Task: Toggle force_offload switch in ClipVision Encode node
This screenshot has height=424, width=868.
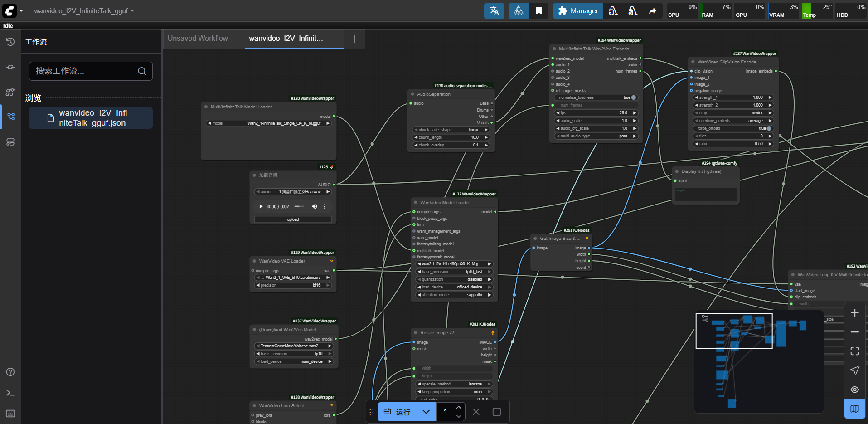Action: click(x=769, y=128)
